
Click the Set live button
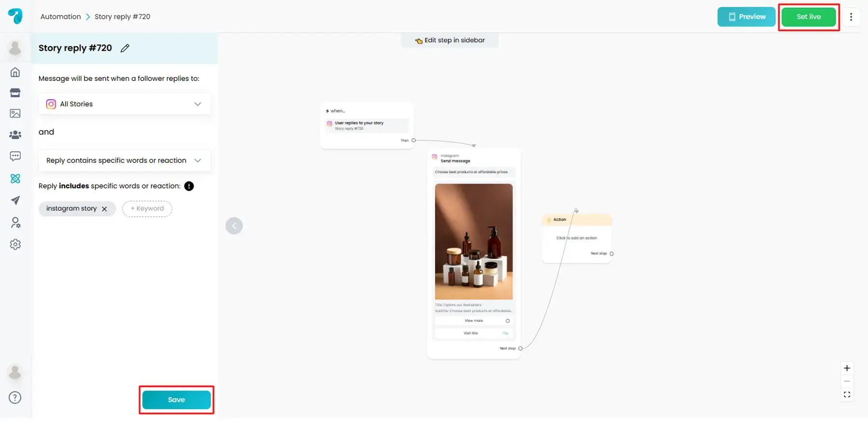(x=808, y=17)
